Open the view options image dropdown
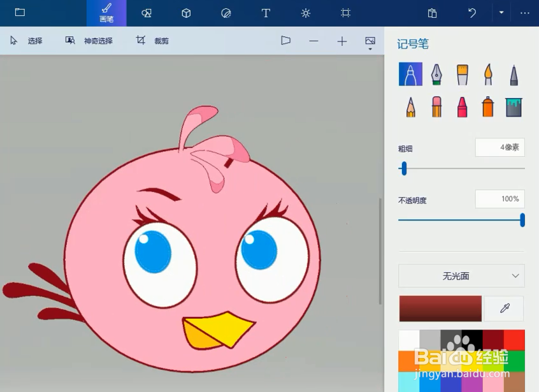The image size is (539, 392). click(370, 43)
